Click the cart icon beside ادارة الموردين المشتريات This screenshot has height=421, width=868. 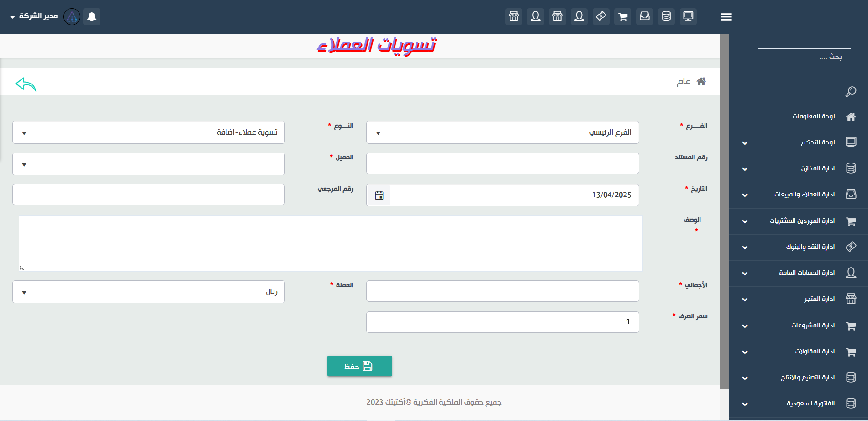tap(851, 221)
